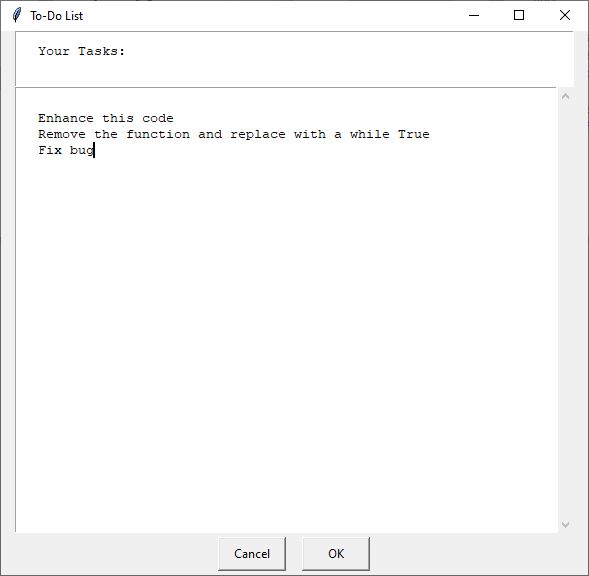589x576 pixels.
Task: Click the word "Fix" in the third task
Action: click(x=50, y=150)
